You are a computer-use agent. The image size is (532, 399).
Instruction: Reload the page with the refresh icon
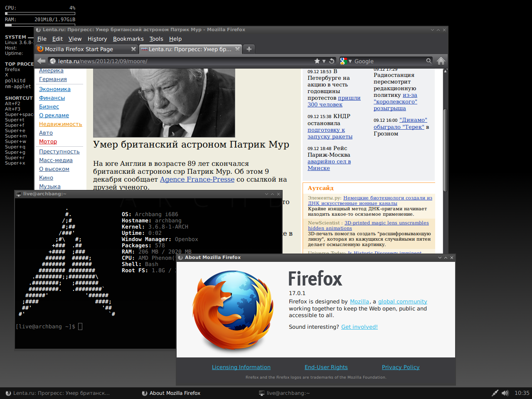tap(332, 61)
